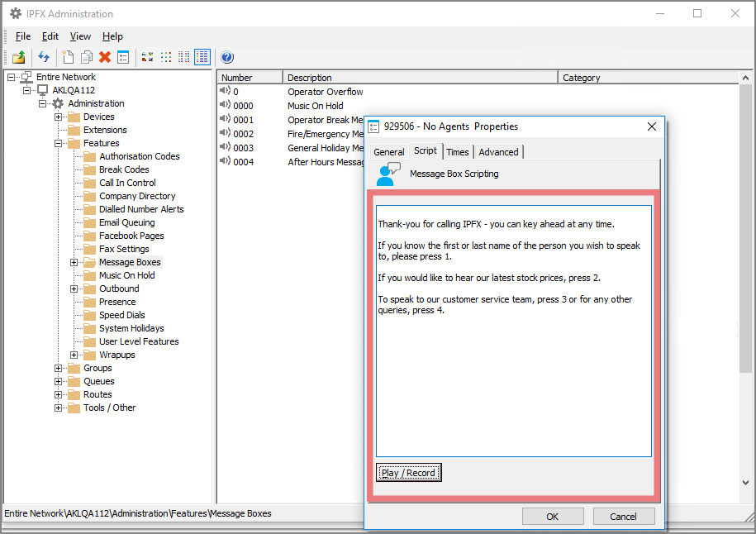Click inside the script text box
Viewport: 756px width, 534px height.
[x=514, y=331]
